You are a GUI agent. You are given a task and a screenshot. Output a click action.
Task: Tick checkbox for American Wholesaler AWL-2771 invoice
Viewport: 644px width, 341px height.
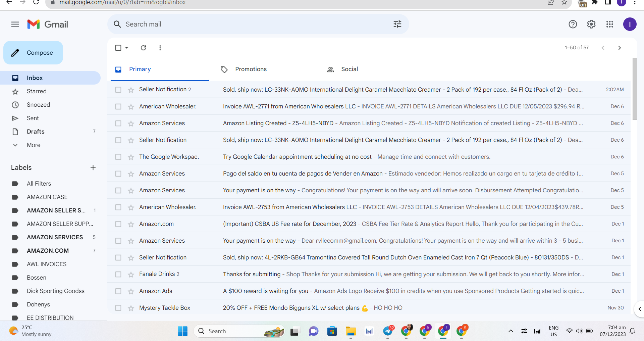point(118,106)
